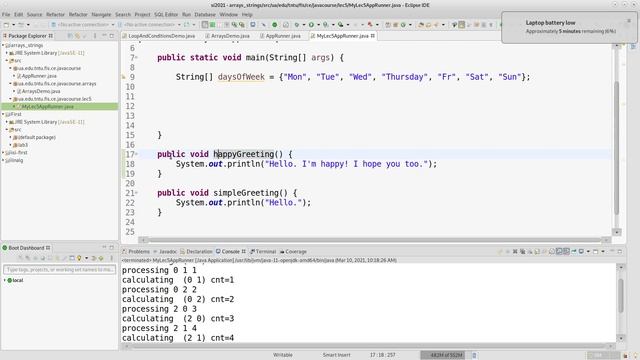This screenshot has height=360, width=640.
Task: Open the New wizard dropdown arrow
Action: tap(13, 24)
